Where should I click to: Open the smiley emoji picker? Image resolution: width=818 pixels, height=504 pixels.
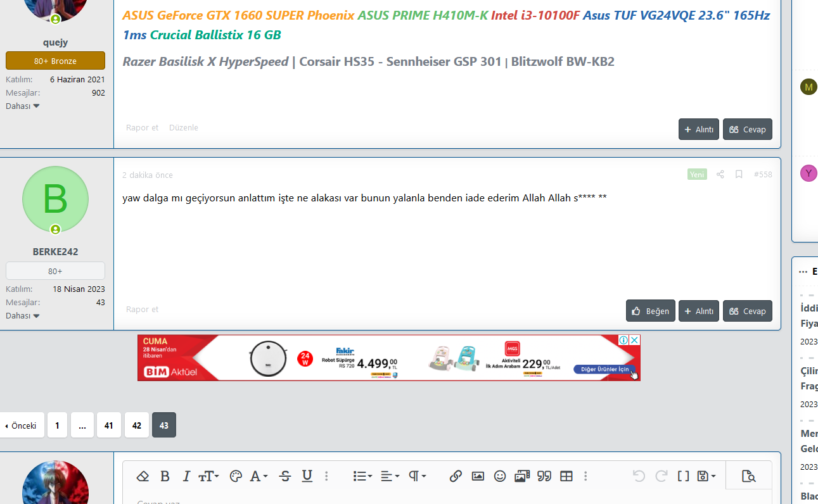pyautogui.click(x=500, y=476)
